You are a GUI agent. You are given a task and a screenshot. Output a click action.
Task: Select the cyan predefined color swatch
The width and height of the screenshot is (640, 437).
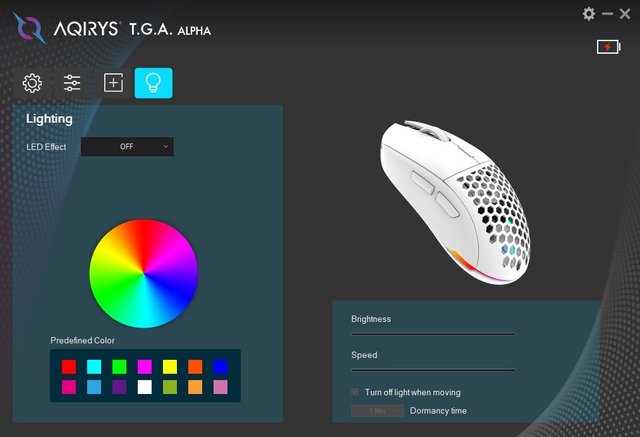tap(94, 367)
